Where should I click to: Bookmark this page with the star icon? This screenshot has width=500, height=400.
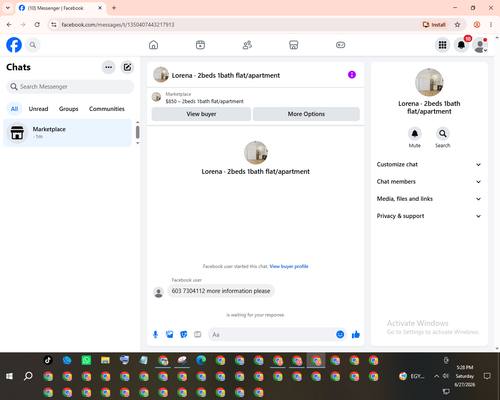457,25
